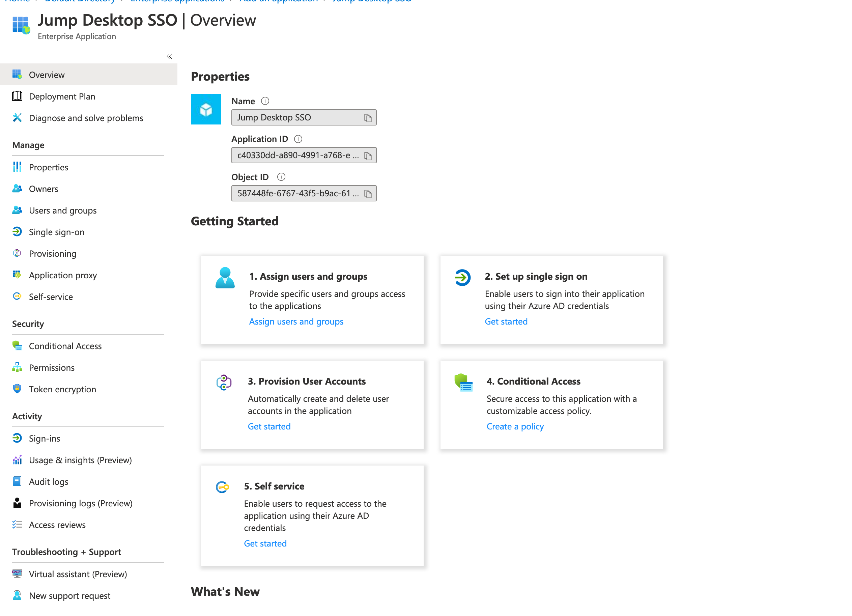Click the Sign-ins icon in sidebar

(17, 438)
